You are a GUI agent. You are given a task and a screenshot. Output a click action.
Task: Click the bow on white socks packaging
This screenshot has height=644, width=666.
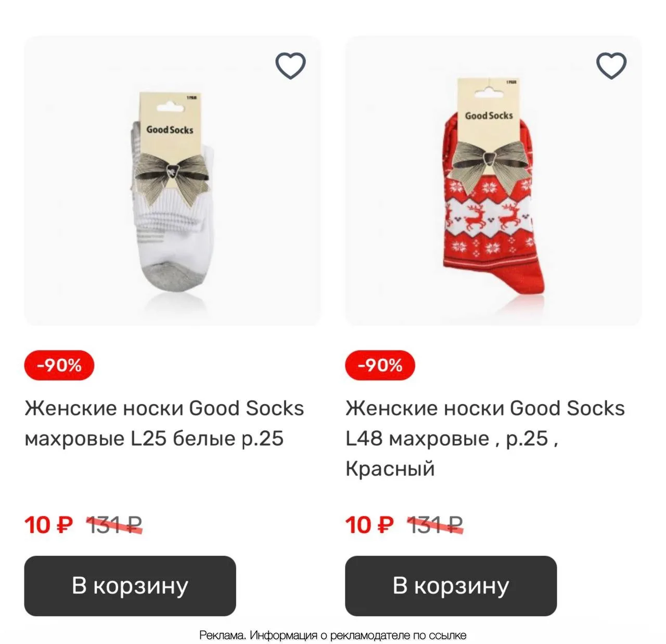pos(172,176)
